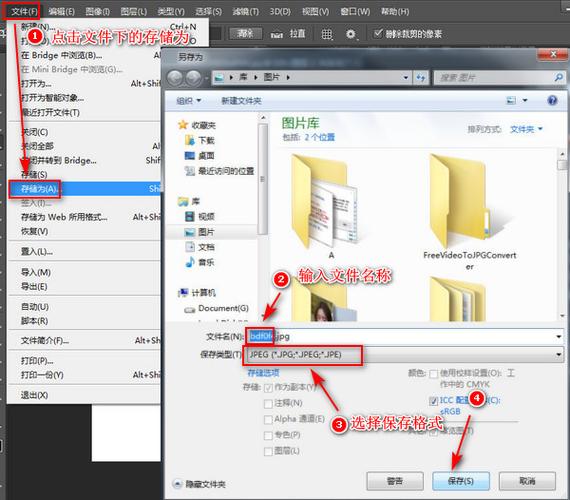Open 导入(M) submenu
This screenshot has width=570, height=500.
tap(84, 272)
